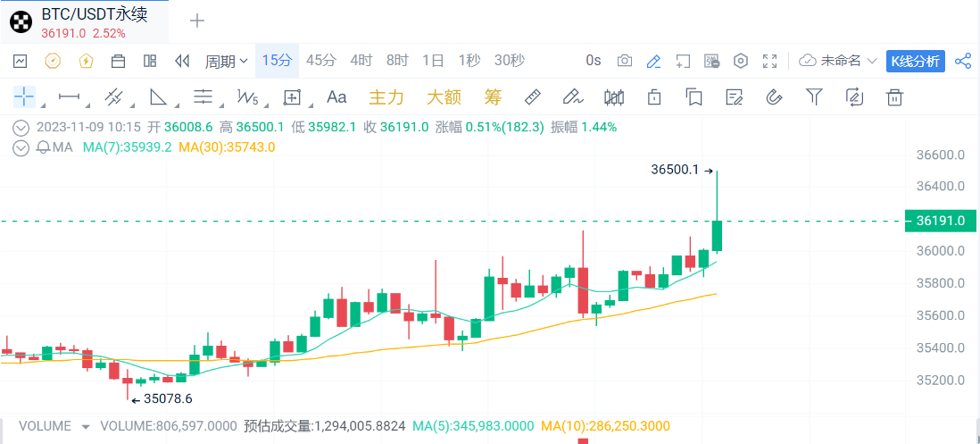
Task: Click the fullscreen expand icon
Action: tap(769, 61)
